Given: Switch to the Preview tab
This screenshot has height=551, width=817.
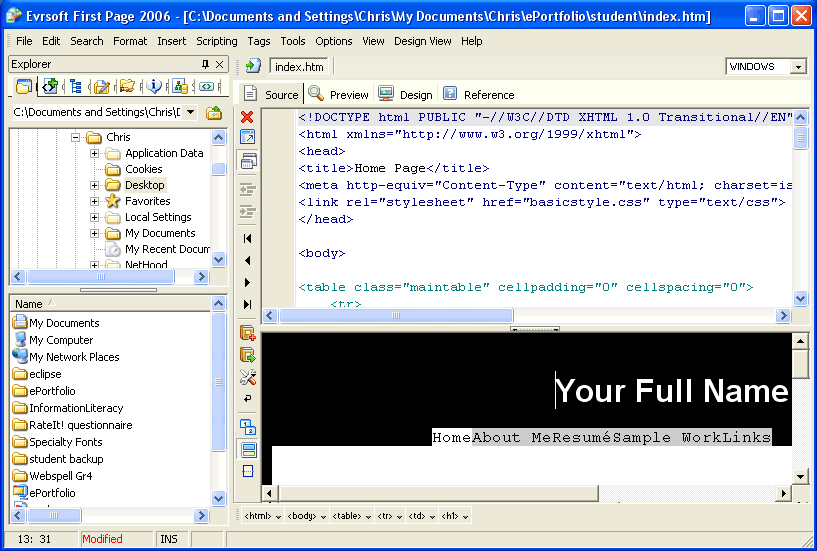Looking at the screenshot, I should click(x=339, y=95).
